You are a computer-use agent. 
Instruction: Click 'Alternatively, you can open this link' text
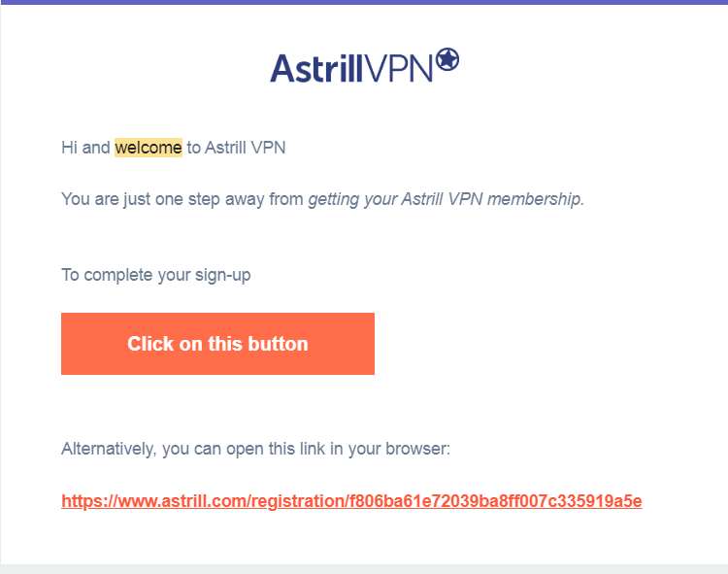(256, 449)
